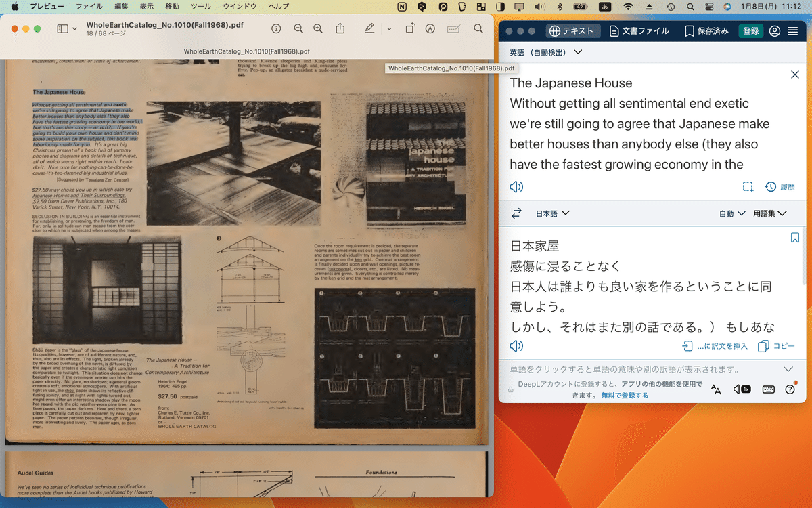Clear the DeepL source text
This screenshot has width=812, height=508.
click(x=795, y=75)
